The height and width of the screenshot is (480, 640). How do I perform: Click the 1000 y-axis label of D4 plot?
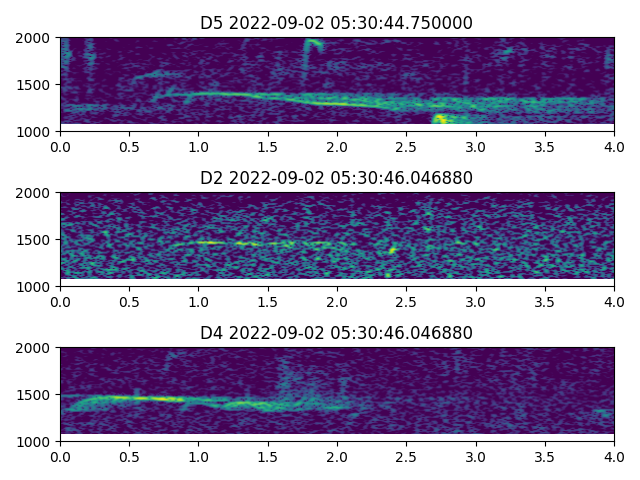(x=34, y=441)
